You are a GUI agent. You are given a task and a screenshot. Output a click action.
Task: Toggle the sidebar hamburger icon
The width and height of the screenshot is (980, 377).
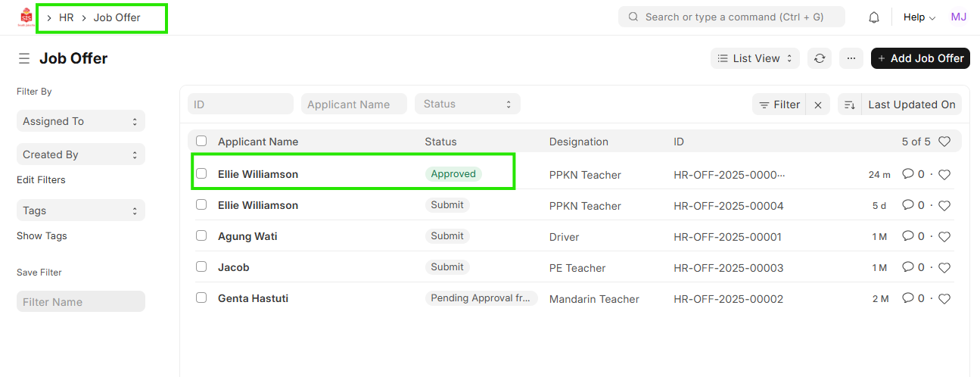click(24, 58)
